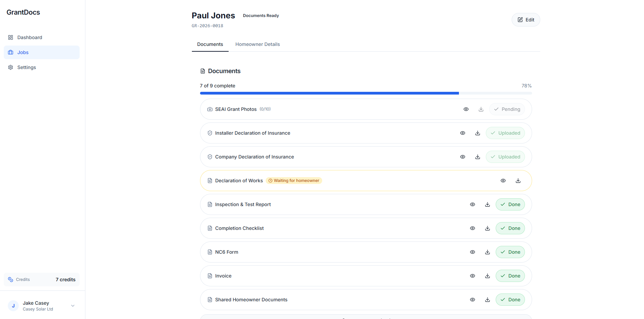Image resolution: width=644 pixels, height=319 pixels.
Task: View the Inspection & Test Report
Action: (x=473, y=204)
